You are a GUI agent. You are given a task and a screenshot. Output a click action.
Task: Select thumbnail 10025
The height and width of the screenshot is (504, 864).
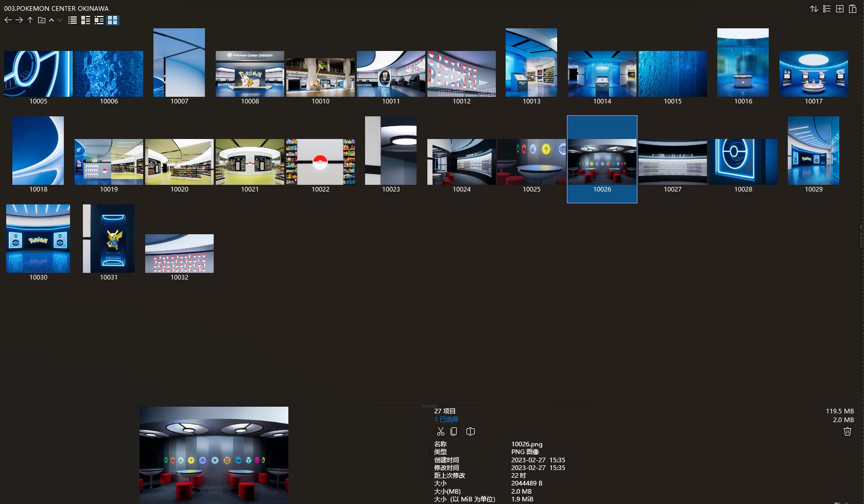click(531, 162)
